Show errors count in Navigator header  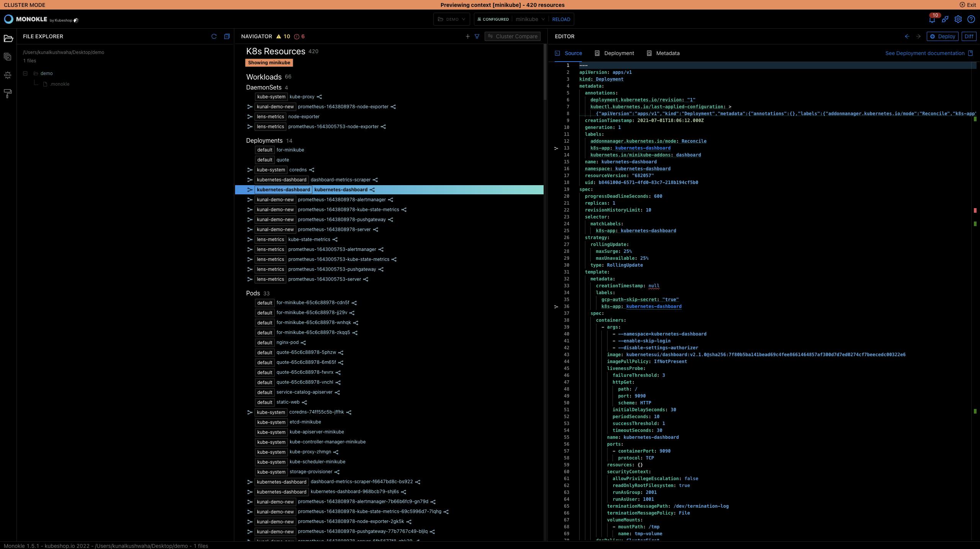pyautogui.click(x=299, y=36)
